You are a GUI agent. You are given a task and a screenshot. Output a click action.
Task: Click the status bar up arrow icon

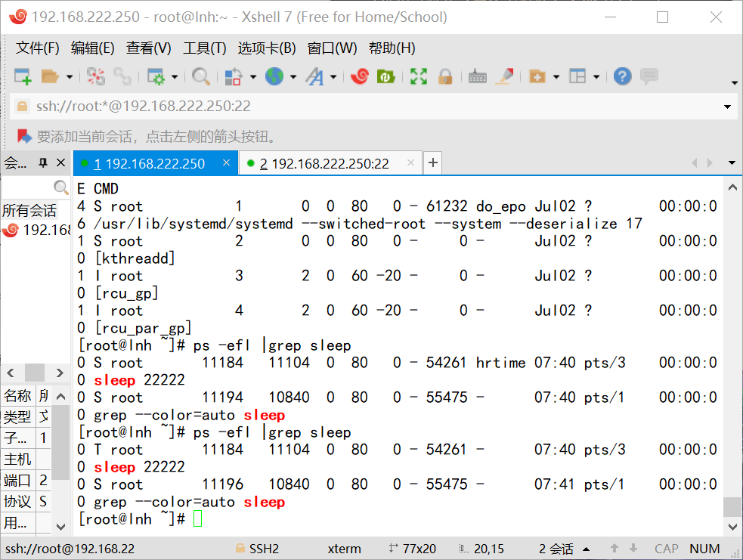(614, 549)
